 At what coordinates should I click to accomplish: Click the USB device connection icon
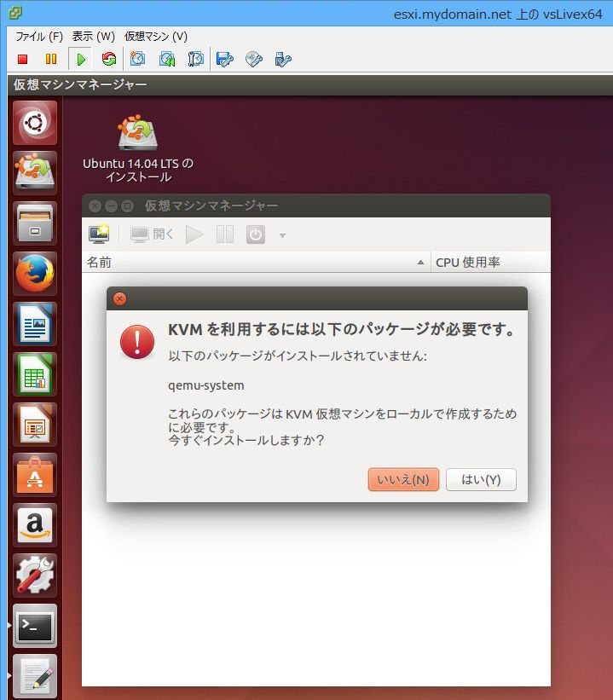pos(283,59)
